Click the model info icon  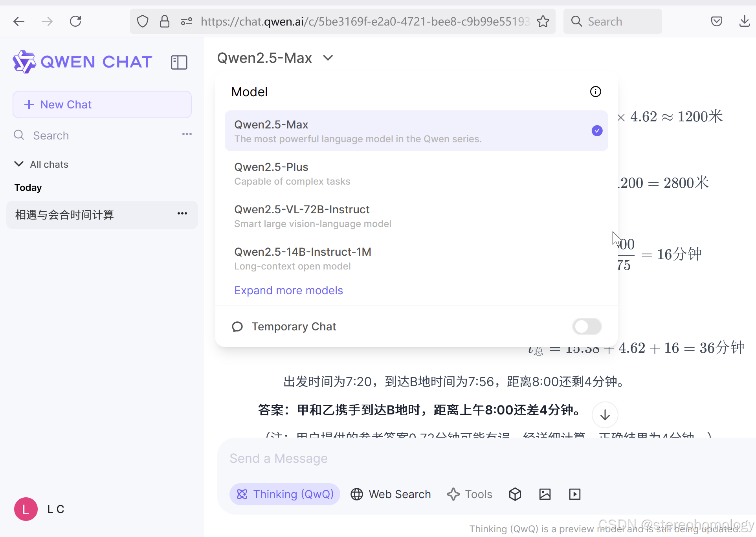(595, 92)
